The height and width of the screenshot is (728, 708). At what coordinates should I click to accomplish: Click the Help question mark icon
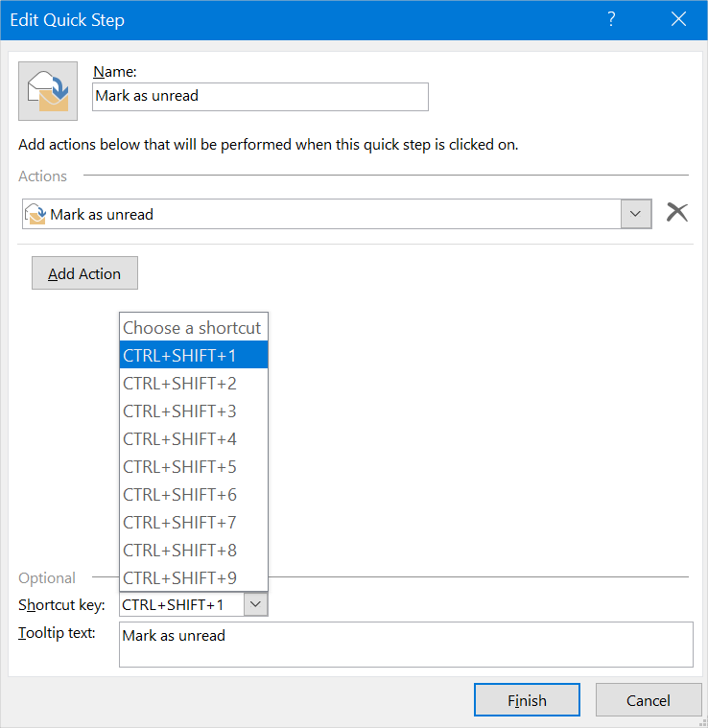[611, 19]
